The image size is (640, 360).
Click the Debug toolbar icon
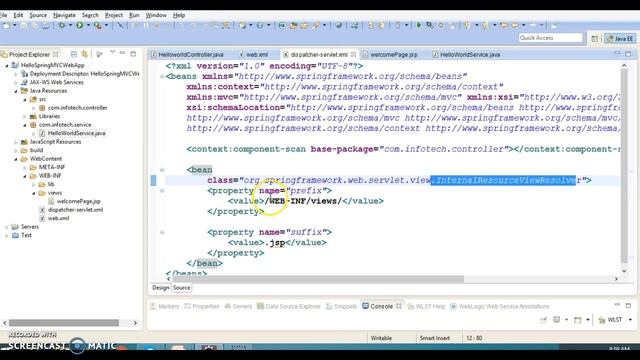62,25
